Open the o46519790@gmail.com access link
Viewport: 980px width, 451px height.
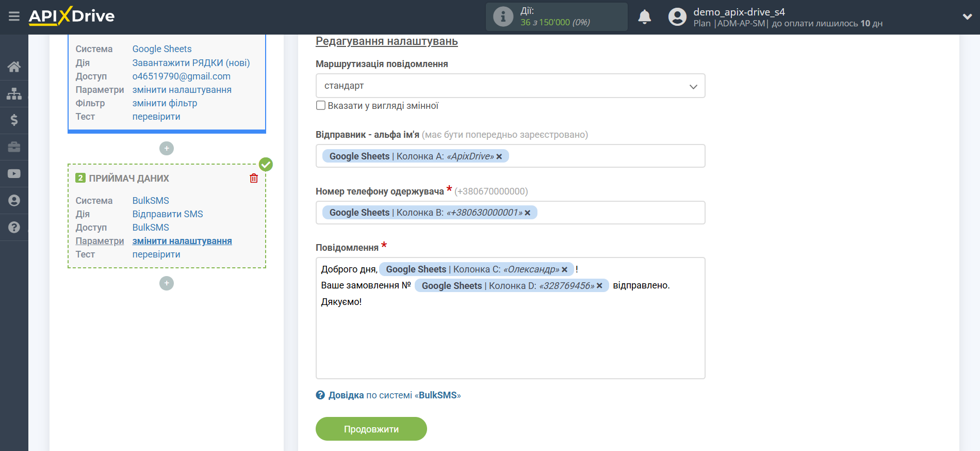pos(182,76)
